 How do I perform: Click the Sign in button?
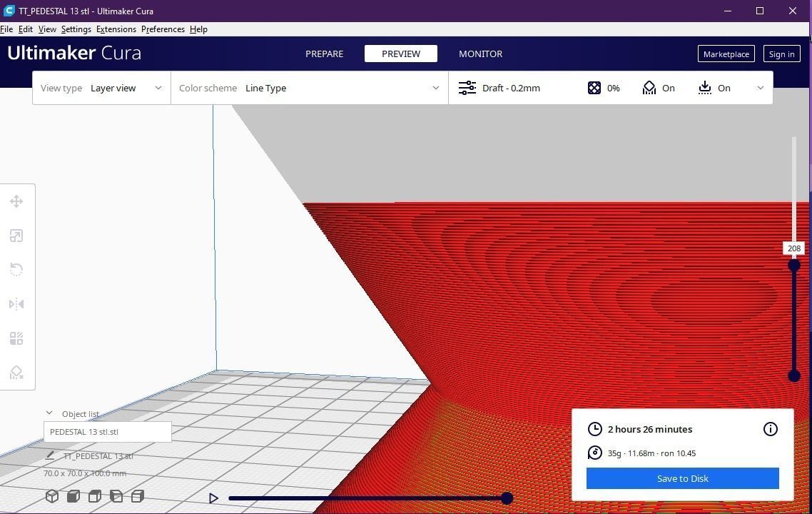[781, 54]
